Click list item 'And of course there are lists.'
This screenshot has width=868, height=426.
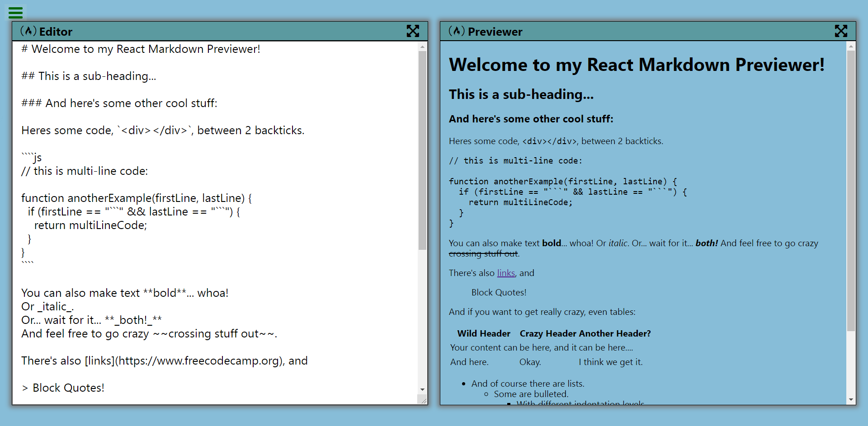528,384
